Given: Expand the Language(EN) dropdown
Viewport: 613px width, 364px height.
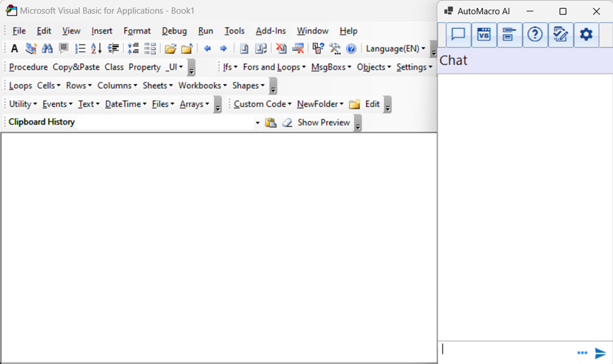Looking at the screenshot, I should click(x=396, y=48).
